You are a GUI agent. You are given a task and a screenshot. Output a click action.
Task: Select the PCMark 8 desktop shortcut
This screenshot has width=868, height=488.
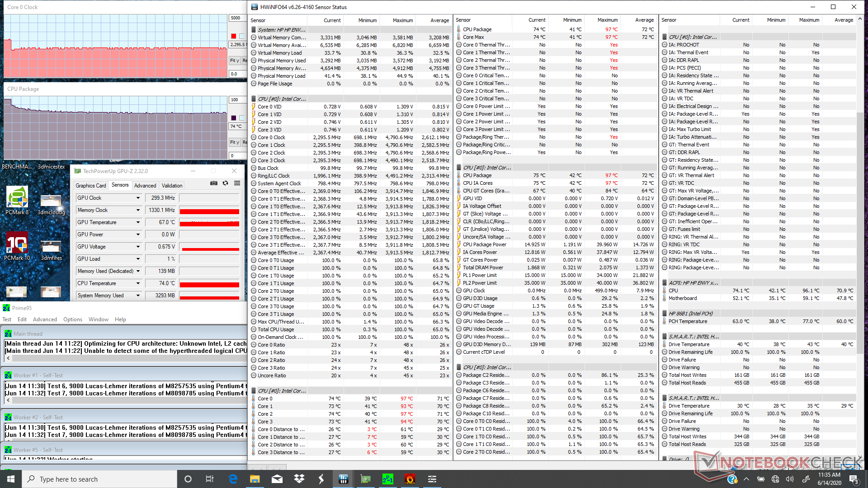(x=17, y=201)
